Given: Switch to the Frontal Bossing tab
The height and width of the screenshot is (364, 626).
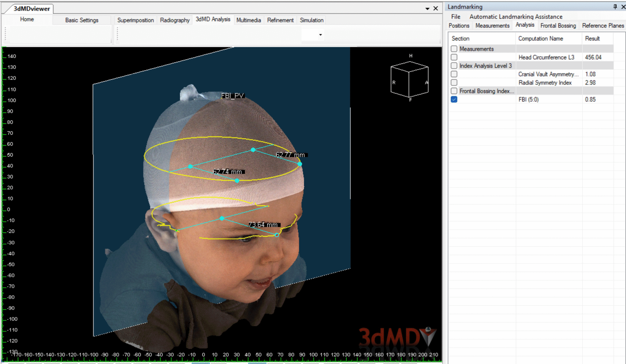Looking at the screenshot, I should coord(558,26).
